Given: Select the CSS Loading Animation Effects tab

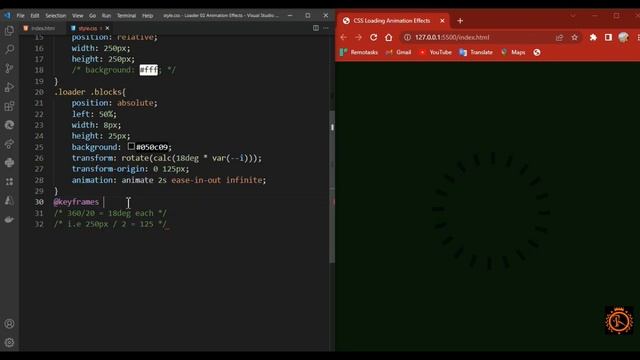Looking at the screenshot, I should 392,21.
